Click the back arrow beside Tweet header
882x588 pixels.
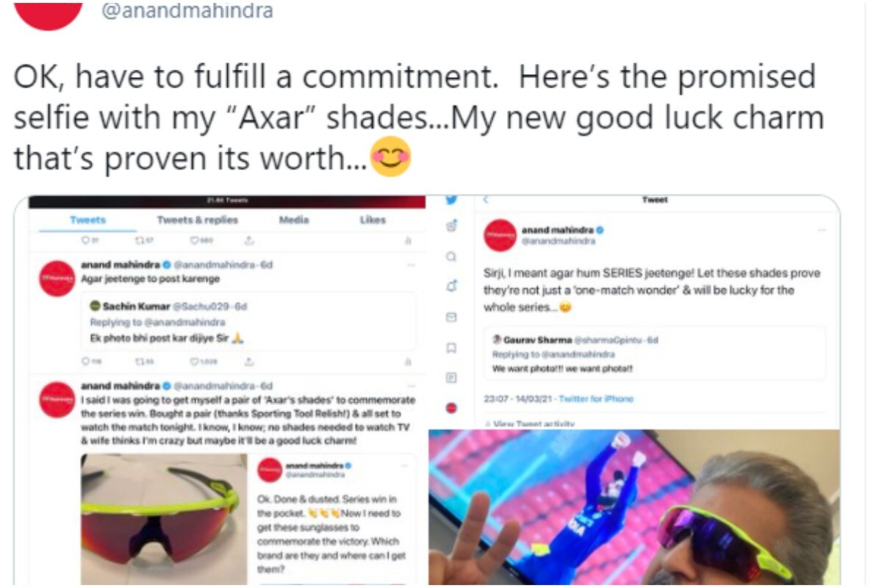click(486, 199)
